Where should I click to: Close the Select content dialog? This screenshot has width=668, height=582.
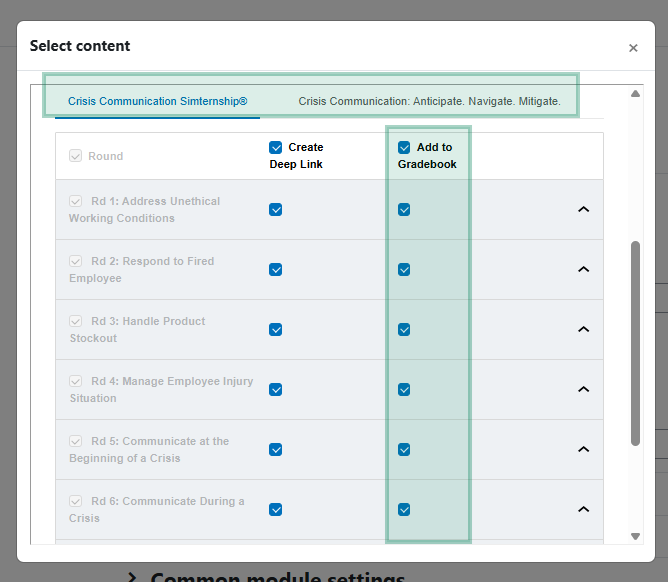[633, 48]
